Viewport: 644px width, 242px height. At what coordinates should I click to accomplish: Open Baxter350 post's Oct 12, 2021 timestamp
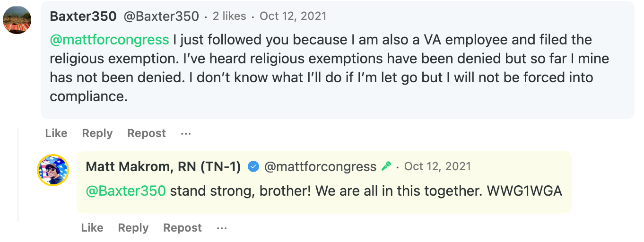tap(293, 16)
